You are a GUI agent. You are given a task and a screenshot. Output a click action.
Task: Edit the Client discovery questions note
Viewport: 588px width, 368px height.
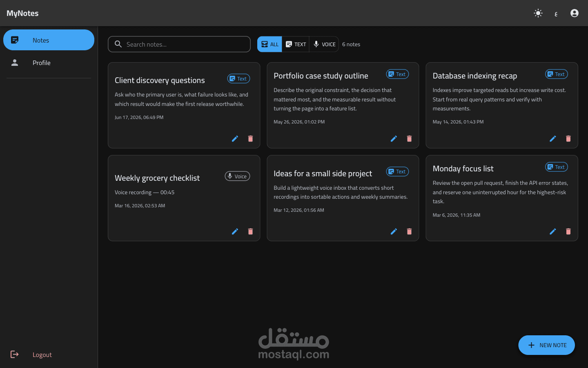[235, 139]
